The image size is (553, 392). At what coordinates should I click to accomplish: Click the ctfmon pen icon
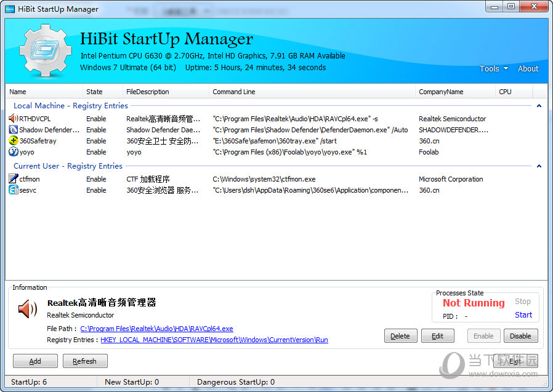13,178
